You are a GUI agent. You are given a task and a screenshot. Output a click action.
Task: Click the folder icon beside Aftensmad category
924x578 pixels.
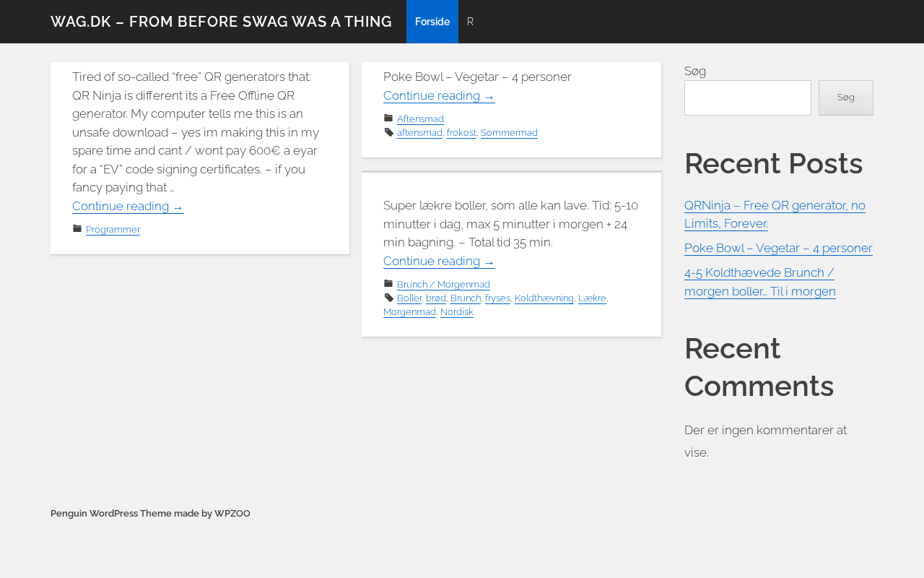click(388, 118)
